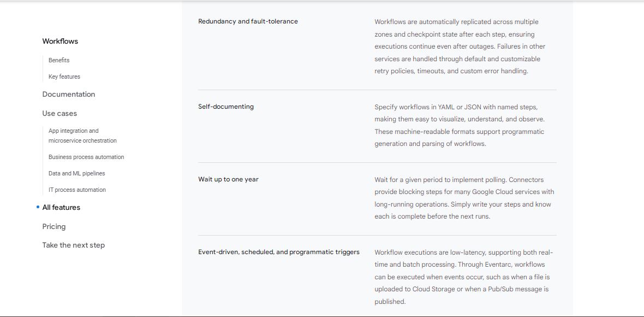Navigate to the Benefits section
644x317 pixels.
(x=58, y=60)
